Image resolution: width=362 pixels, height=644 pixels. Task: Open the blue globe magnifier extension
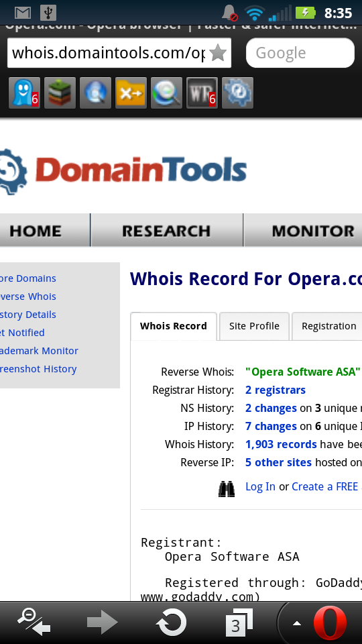[95, 93]
